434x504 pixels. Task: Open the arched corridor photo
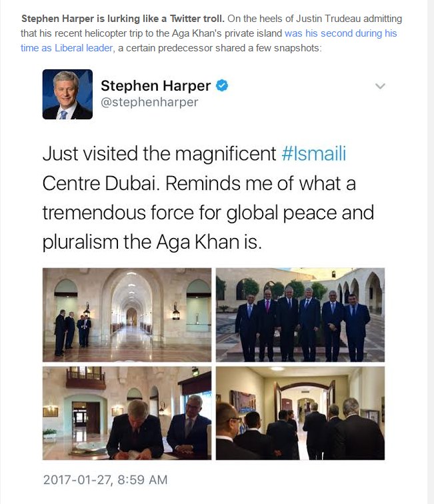(127, 315)
